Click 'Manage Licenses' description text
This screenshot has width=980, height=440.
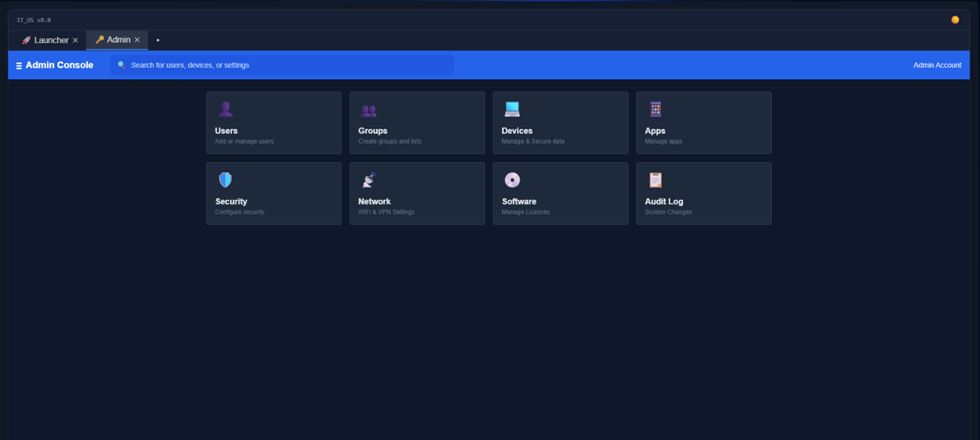pyautogui.click(x=525, y=212)
